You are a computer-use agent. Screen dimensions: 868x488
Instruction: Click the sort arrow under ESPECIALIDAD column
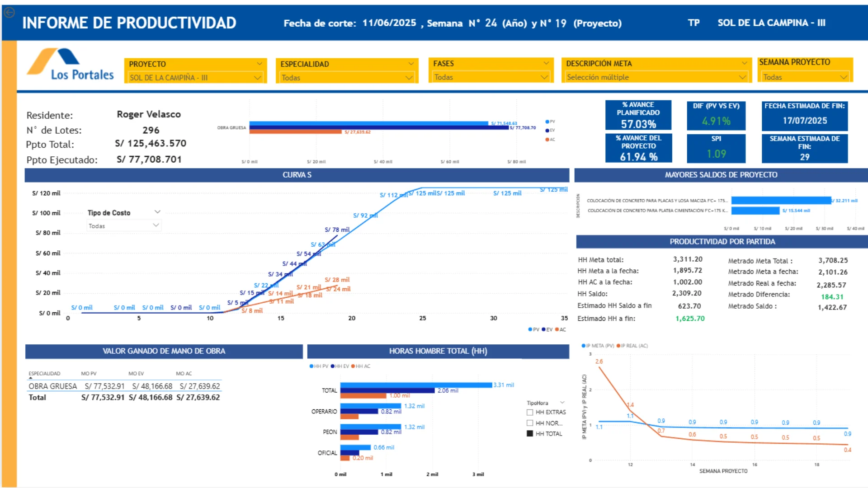pyautogui.click(x=31, y=378)
